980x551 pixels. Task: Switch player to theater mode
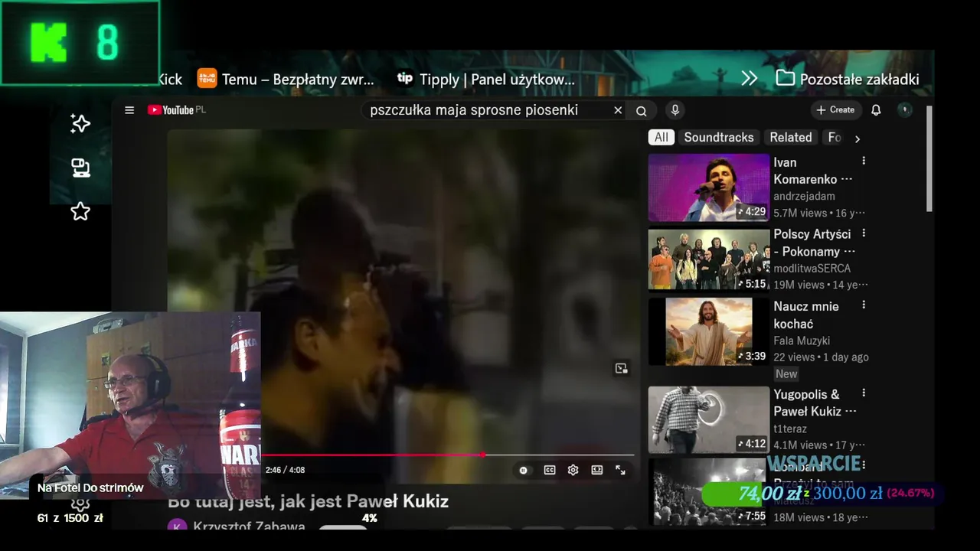pos(597,470)
